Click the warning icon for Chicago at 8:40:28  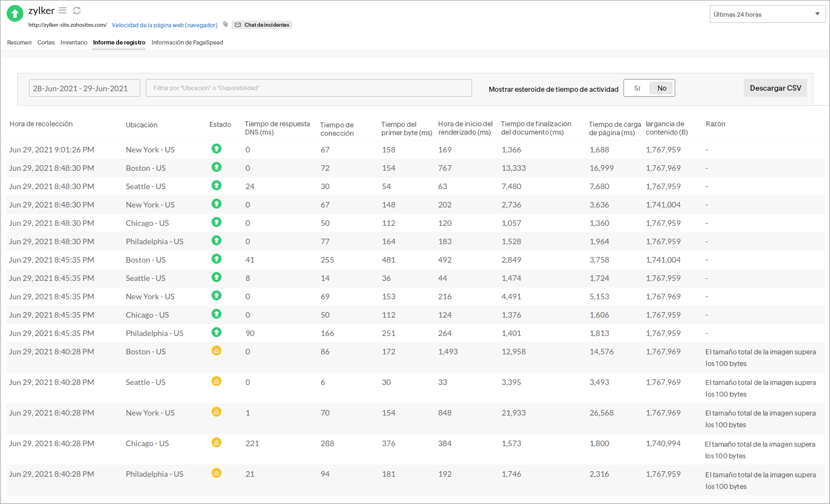(x=217, y=442)
